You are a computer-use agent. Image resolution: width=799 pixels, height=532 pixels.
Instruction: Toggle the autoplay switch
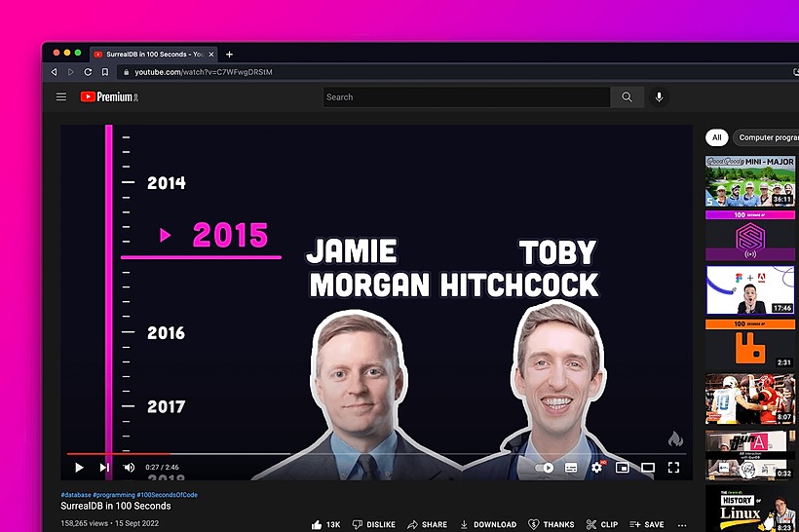[545, 468]
